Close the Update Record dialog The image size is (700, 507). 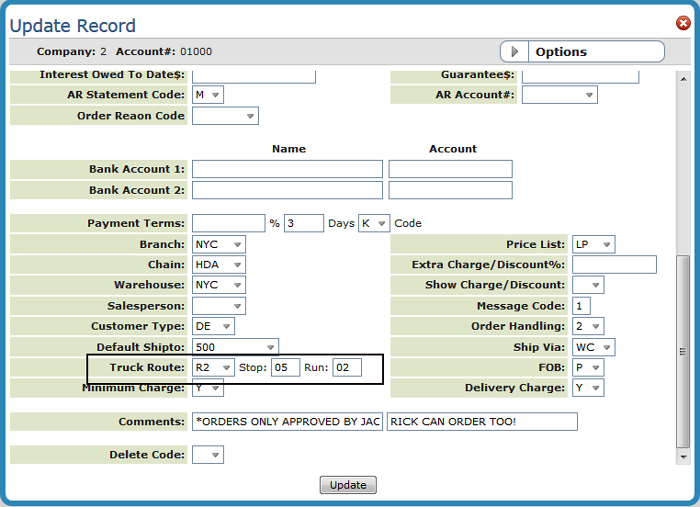coord(683,22)
